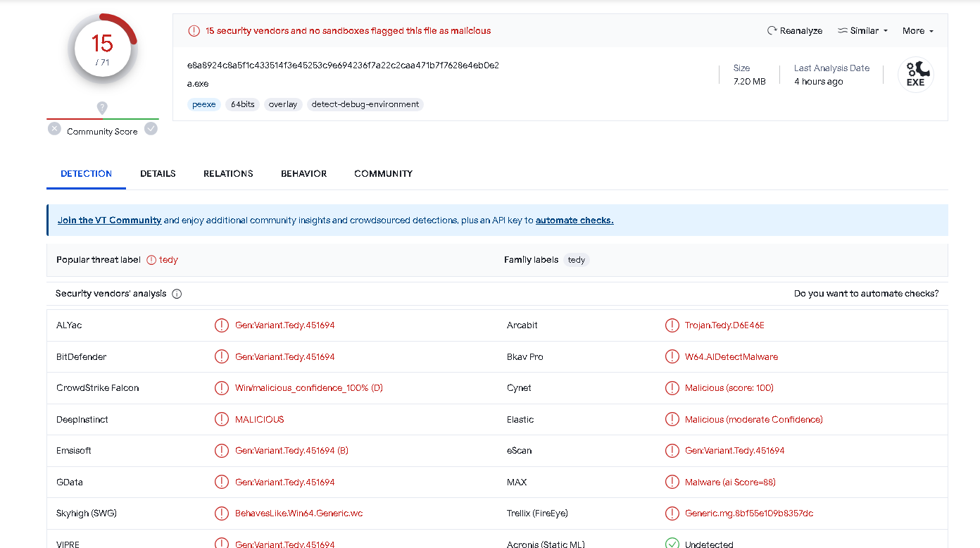This screenshot has width=980, height=548.
Task: Click "Malicious (score: 100)" for Cynet
Action: [x=729, y=388]
